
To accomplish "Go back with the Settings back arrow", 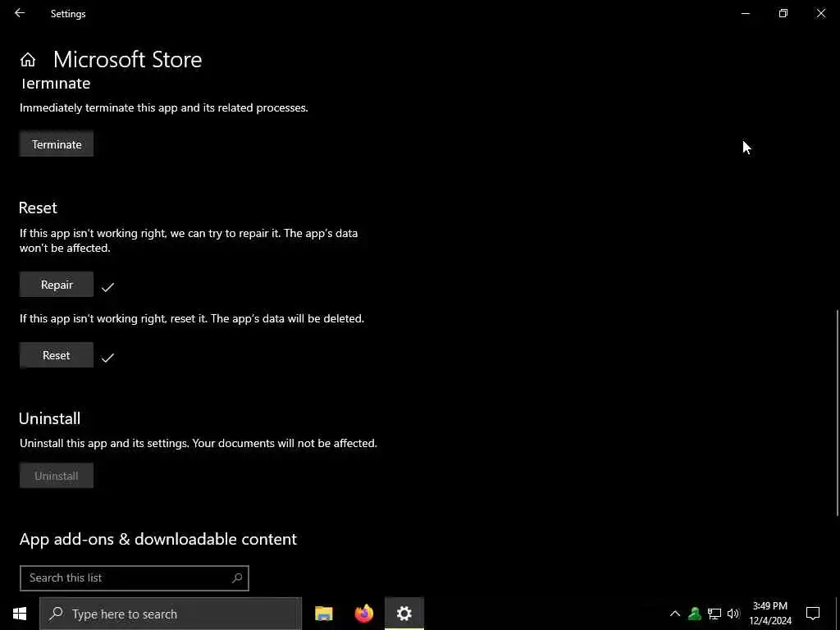I will pyautogui.click(x=20, y=13).
